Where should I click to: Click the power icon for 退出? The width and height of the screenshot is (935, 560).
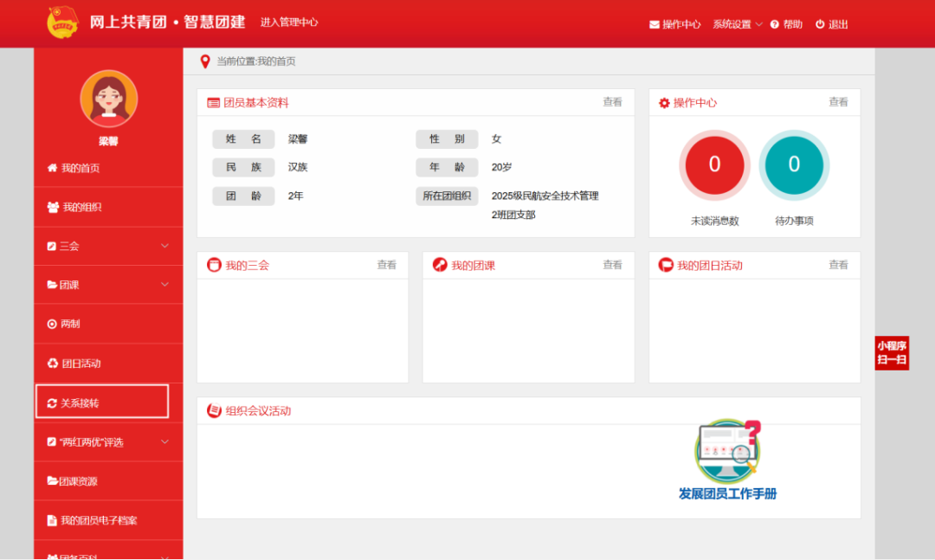pyautogui.click(x=820, y=24)
